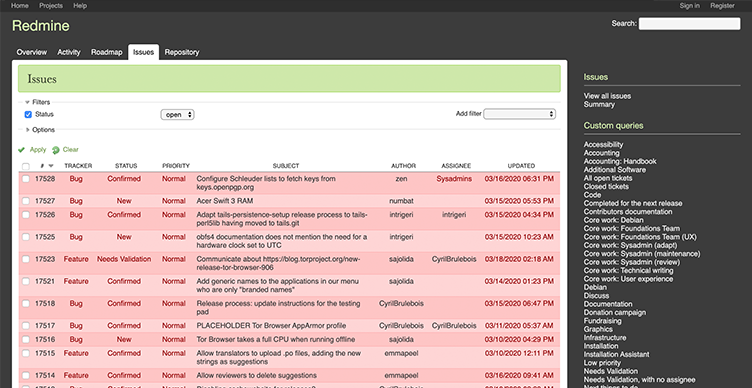Open 'Donation campaign' custom query
This screenshot has width=752, height=388.
pyautogui.click(x=615, y=312)
